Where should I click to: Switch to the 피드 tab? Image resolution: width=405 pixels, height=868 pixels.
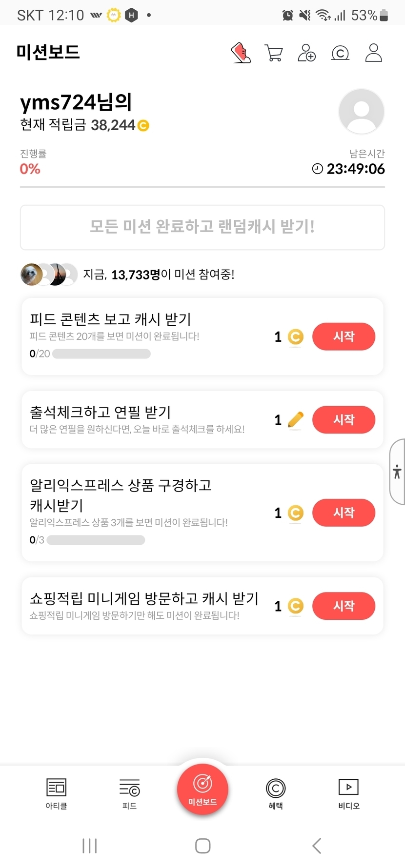click(129, 792)
